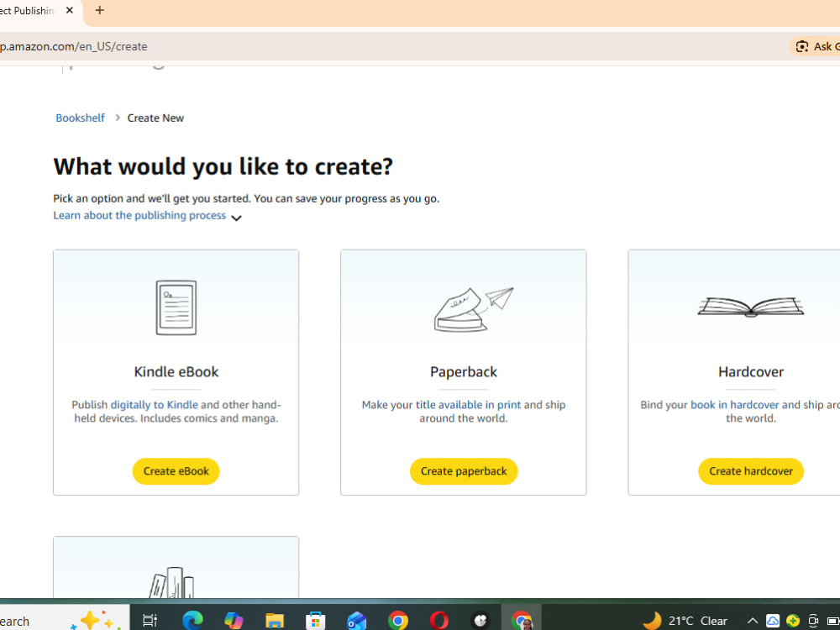The image size is (840, 630).
Task: Go to Bookshelf breadcrumb link
Action: (81, 118)
